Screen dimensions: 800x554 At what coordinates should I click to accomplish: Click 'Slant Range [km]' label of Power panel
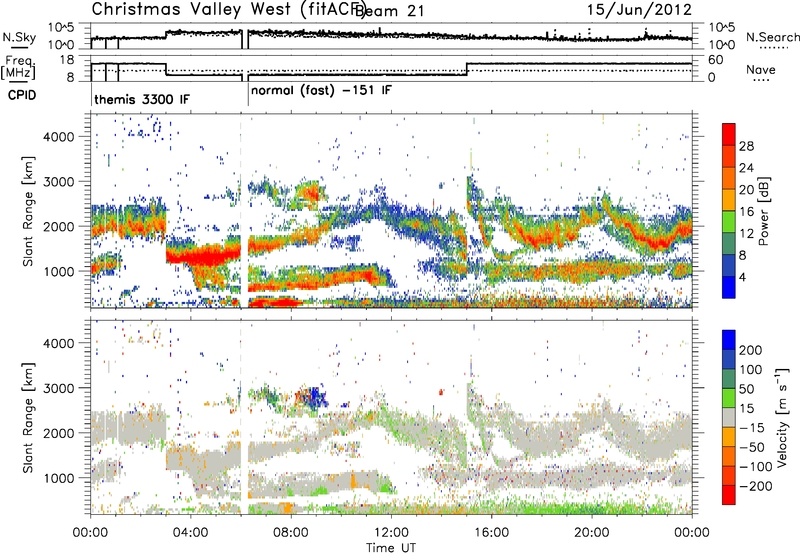coord(28,211)
